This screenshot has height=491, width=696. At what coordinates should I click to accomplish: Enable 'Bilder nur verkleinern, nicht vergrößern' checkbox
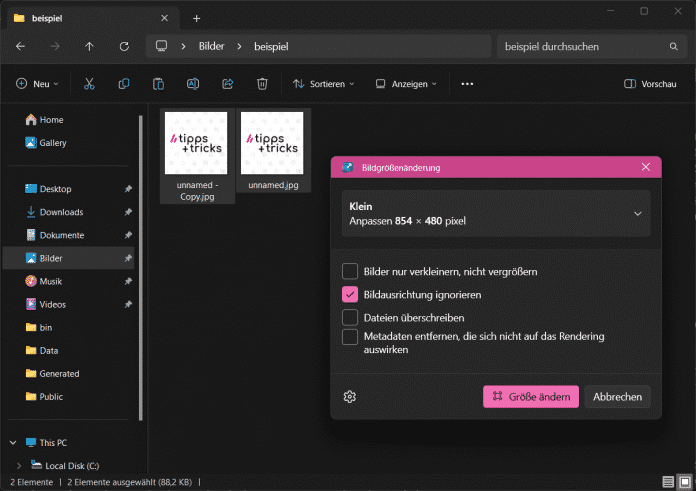[x=350, y=271]
